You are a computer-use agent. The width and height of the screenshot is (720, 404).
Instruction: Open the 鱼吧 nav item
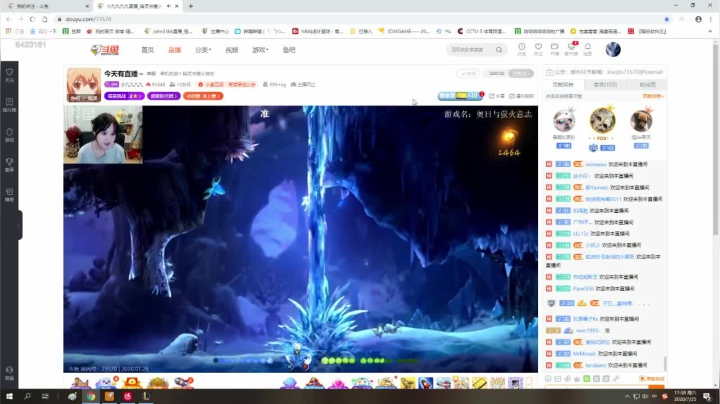pyautogui.click(x=289, y=50)
